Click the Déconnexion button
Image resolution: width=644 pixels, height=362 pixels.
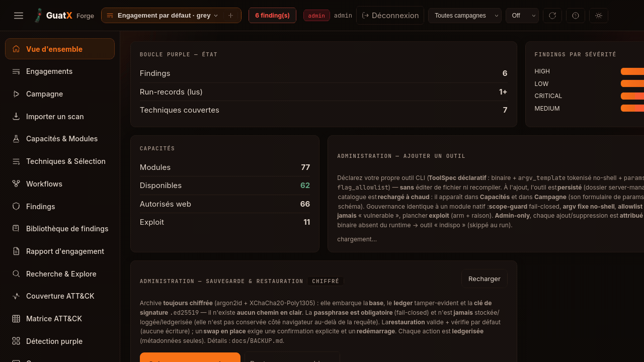[390, 16]
